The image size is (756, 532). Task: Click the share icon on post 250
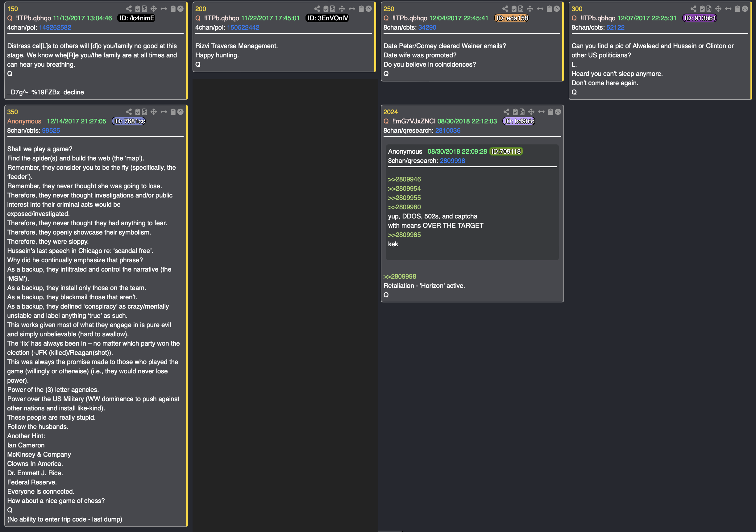click(505, 9)
